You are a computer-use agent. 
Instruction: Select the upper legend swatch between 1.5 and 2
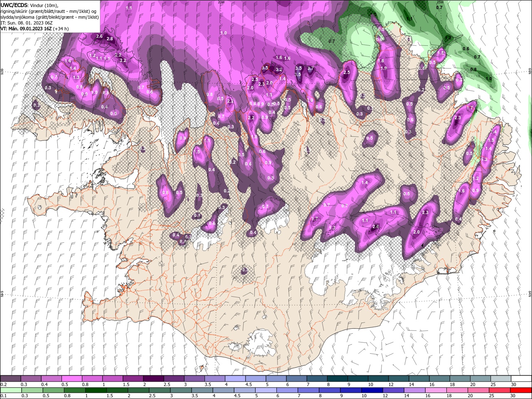pos(133,379)
